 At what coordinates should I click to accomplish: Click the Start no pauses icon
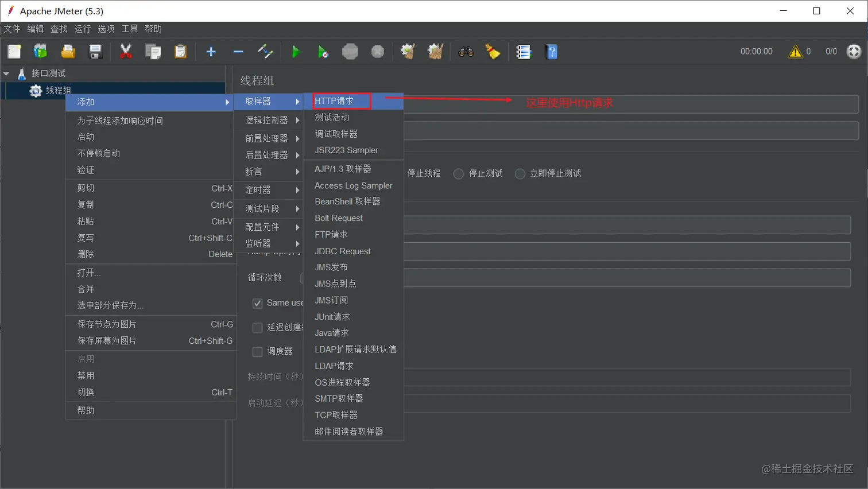point(323,52)
